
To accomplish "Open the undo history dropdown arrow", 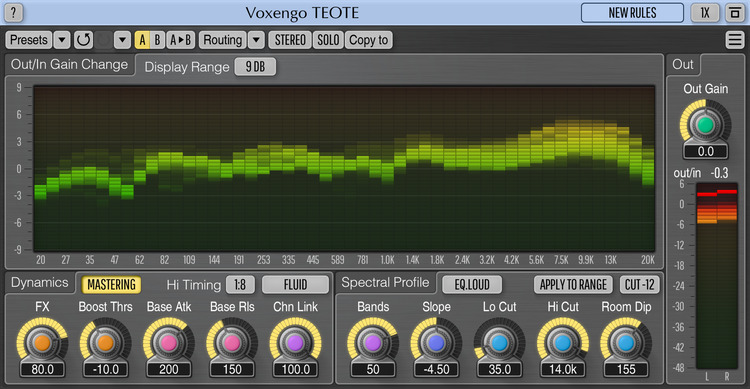I will (x=122, y=40).
